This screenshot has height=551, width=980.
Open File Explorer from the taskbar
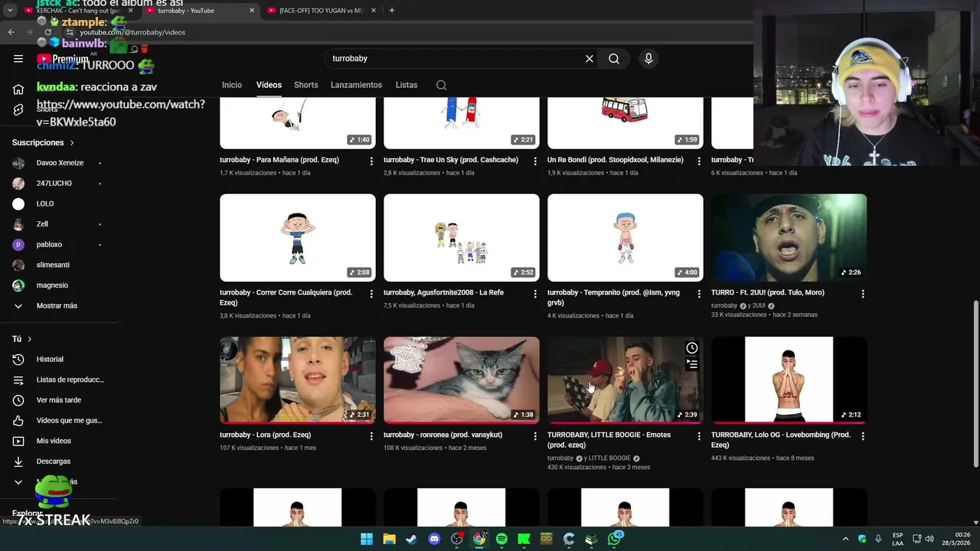pos(389,539)
